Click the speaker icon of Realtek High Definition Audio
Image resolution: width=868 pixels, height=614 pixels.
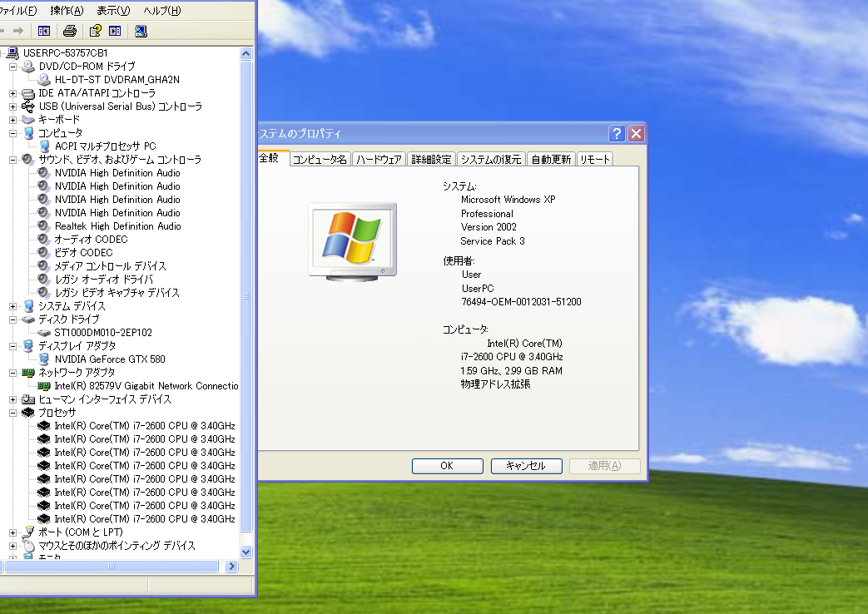pos(44,226)
